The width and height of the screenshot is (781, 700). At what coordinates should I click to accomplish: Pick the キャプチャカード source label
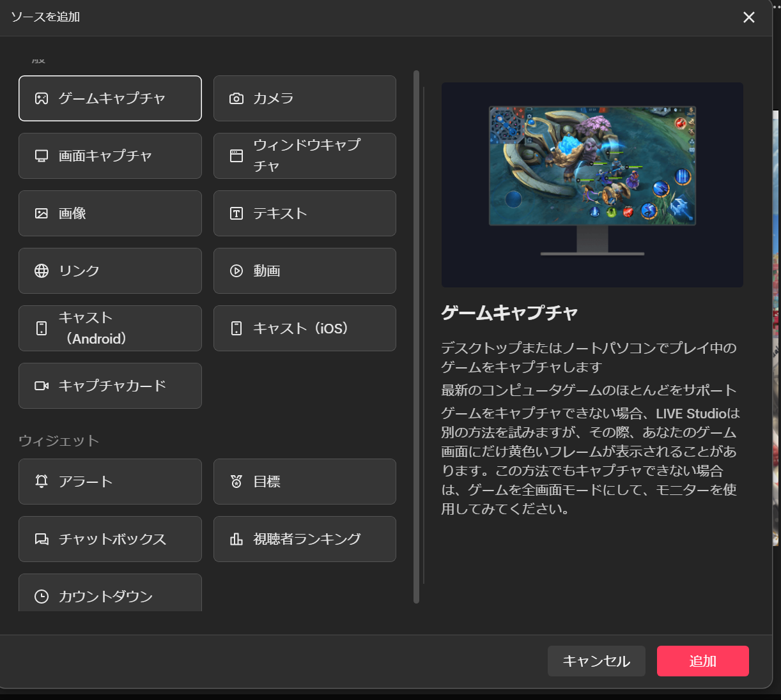(x=112, y=386)
